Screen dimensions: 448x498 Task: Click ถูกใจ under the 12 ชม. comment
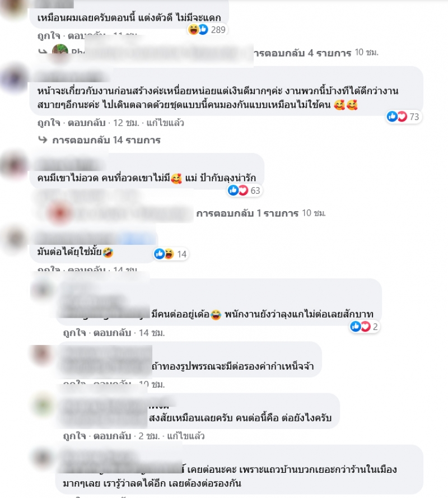49,123
